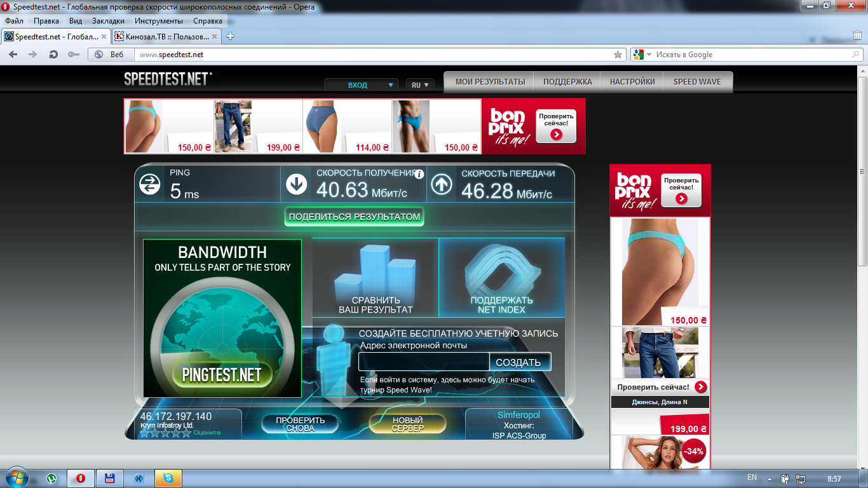Viewport: 868px width, 488px height.
Task: Open the blue K app in taskbar
Action: (x=139, y=478)
